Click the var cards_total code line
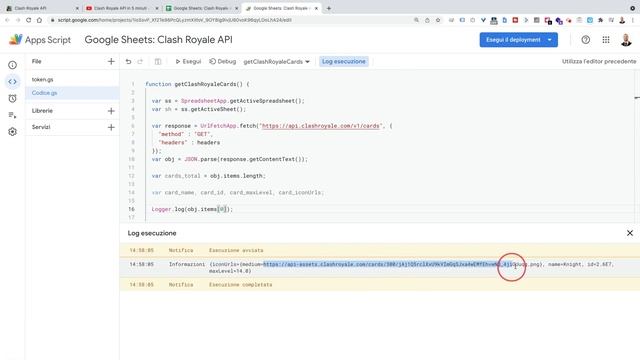 [x=209, y=176]
